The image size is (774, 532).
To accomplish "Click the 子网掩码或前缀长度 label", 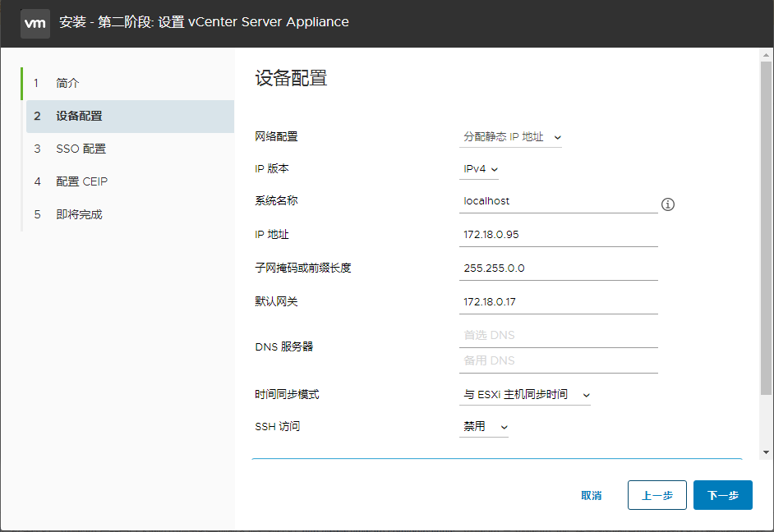I will tap(303, 268).
